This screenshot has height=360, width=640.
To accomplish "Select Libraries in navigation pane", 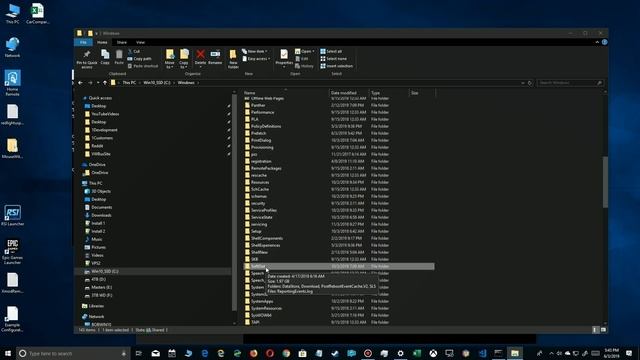I will (x=96, y=306).
